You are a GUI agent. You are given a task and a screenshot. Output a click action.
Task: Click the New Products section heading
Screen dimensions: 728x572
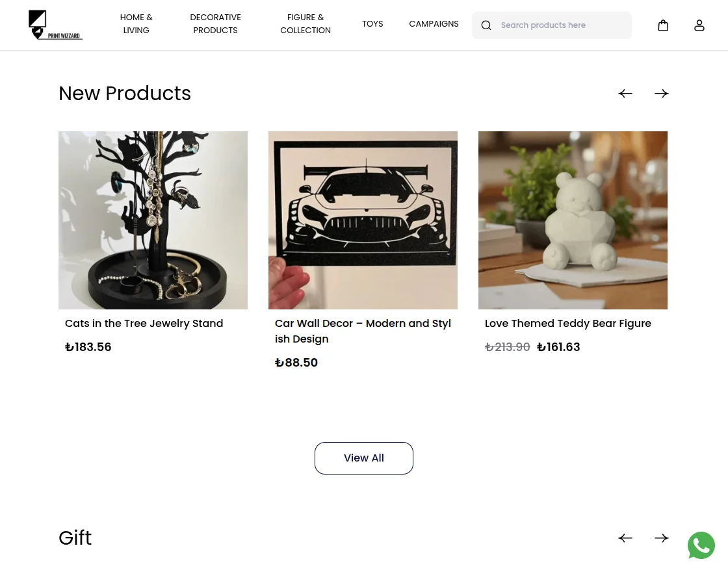125,93
